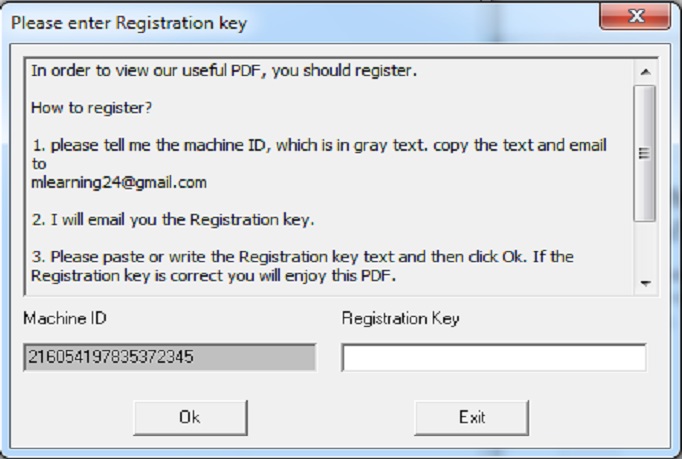Click the Ok button

tap(189, 417)
